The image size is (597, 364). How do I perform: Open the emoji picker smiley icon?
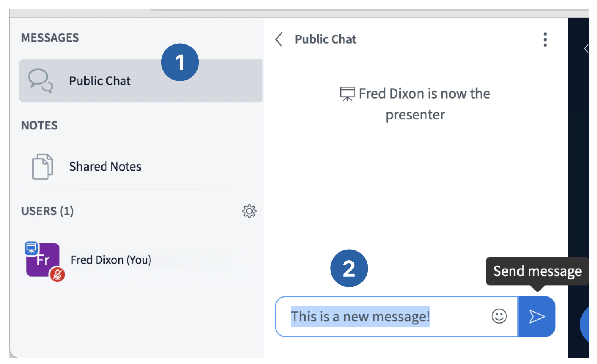tap(499, 316)
